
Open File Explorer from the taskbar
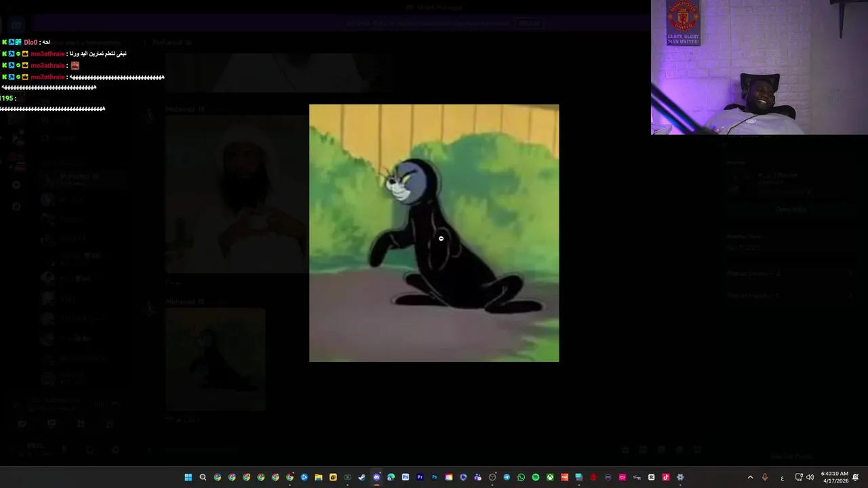tap(319, 477)
